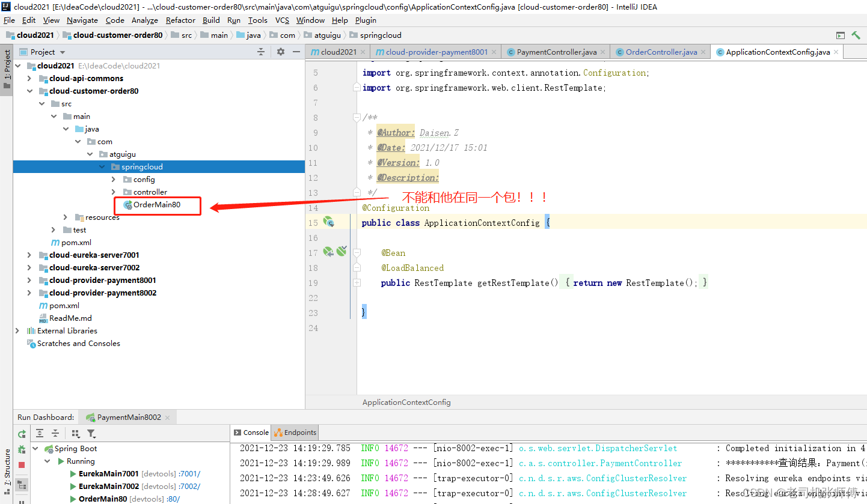Open the Build menu
This screenshot has width=867, height=504.
coord(211,20)
